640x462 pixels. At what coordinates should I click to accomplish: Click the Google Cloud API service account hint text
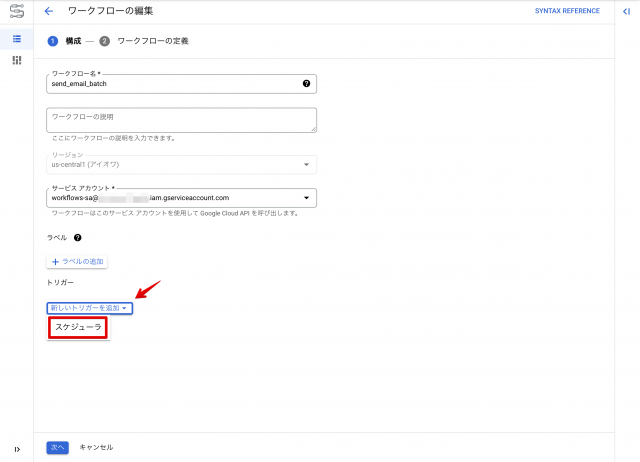pos(175,213)
